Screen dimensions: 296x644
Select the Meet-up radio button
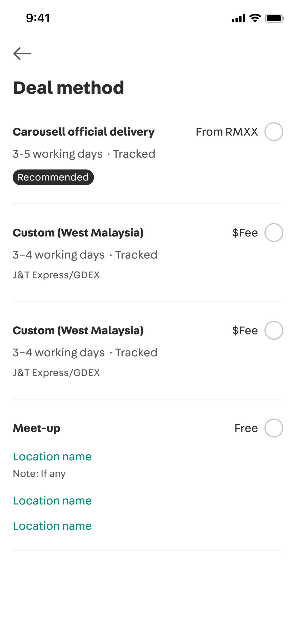(274, 428)
